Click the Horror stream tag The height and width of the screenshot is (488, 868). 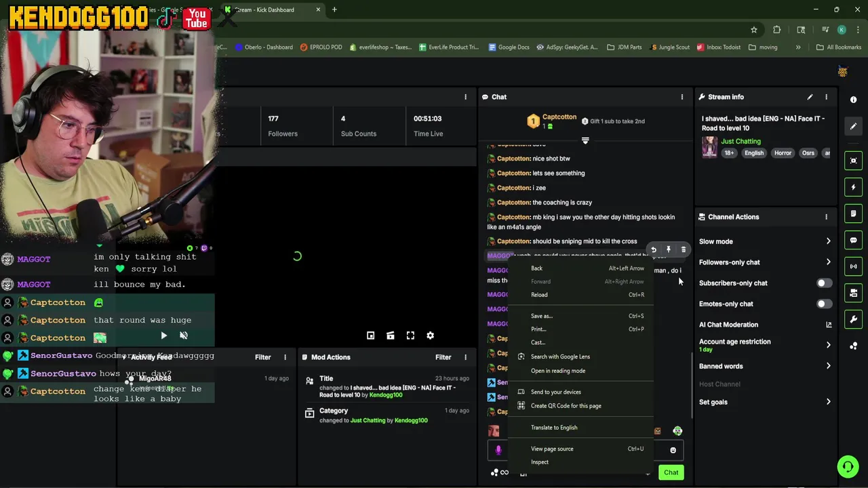(783, 153)
